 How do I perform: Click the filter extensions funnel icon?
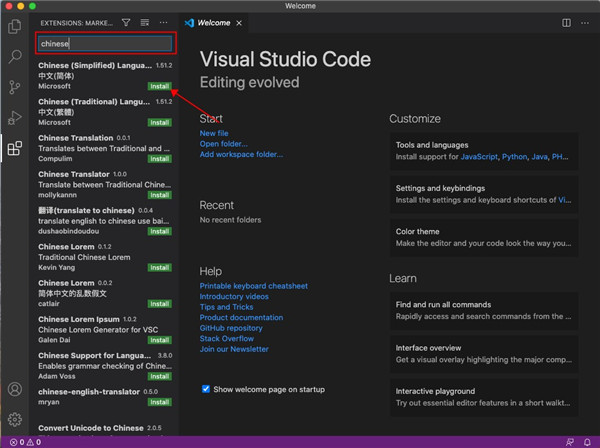pos(126,22)
